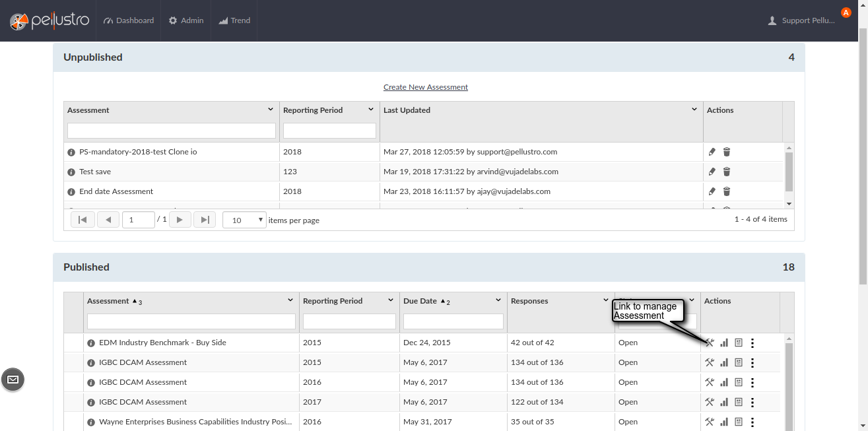Open Unpublished Reporting Period column menu
Viewport: 868px width, 431px height.
click(371, 110)
